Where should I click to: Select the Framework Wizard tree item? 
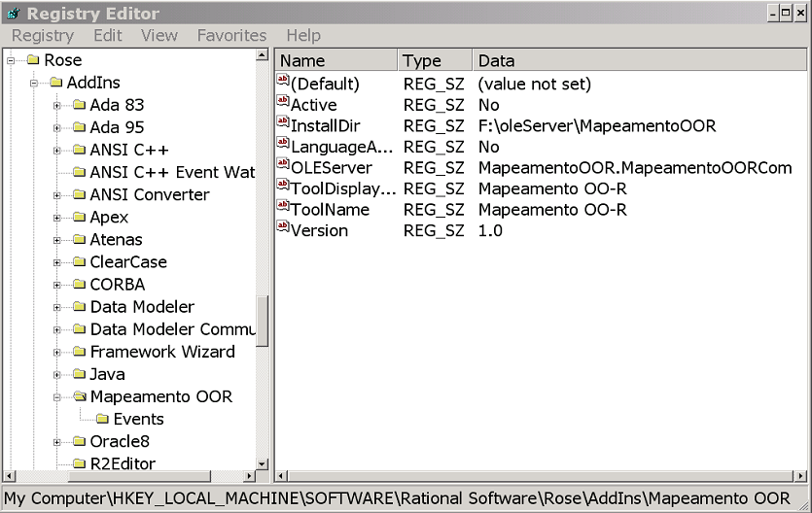[x=162, y=352]
